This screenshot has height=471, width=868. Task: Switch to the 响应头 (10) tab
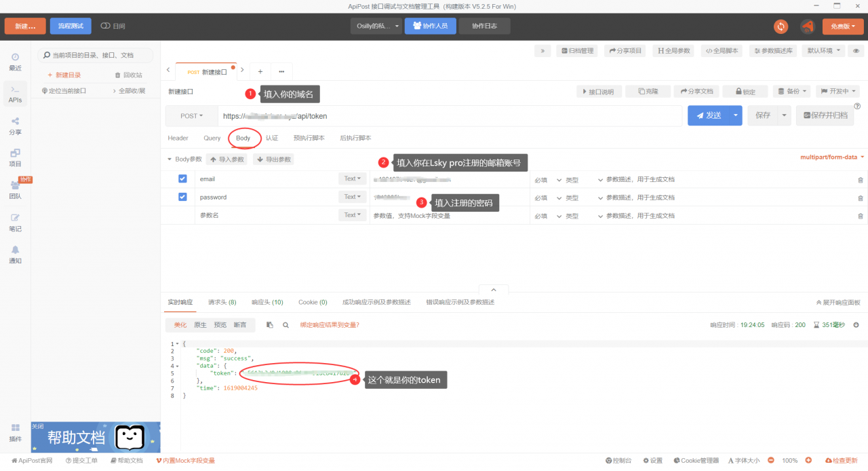coord(267,302)
